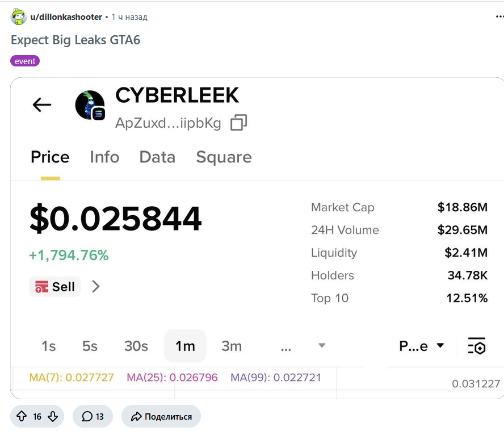Open u/dillonkashooter avatar
Image resolution: width=504 pixels, height=431 pixels.
tap(19, 16)
